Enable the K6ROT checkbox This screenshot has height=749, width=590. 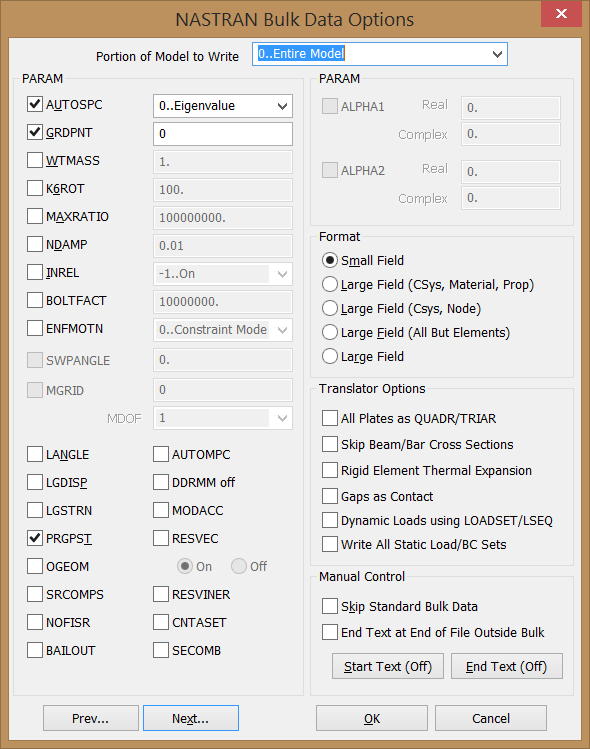pos(35,188)
